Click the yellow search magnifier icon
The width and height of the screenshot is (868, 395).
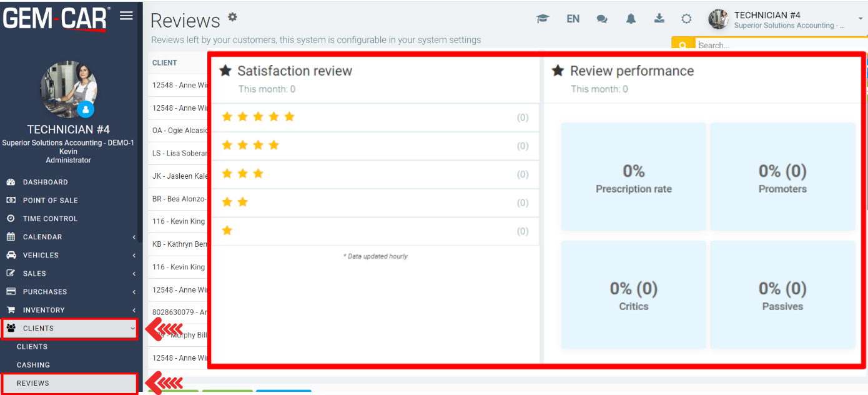683,46
